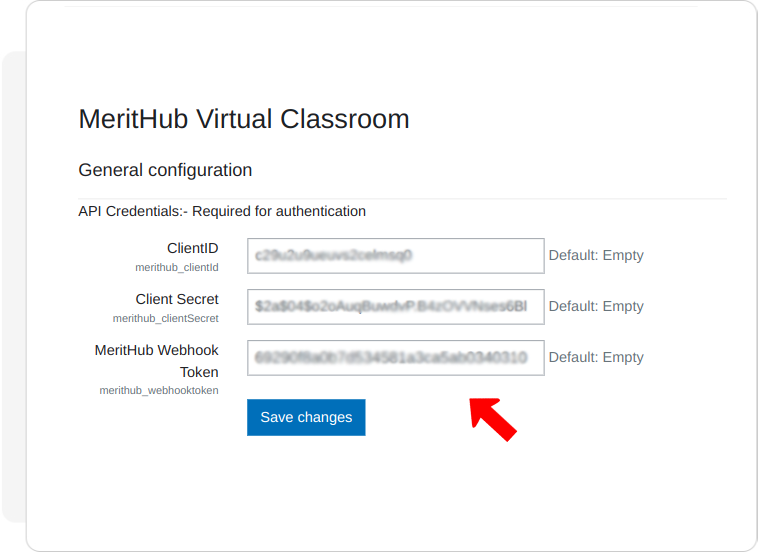Click Default: Empty beside ClientID
Viewport: 758px width, 552px height.
(x=596, y=255)
